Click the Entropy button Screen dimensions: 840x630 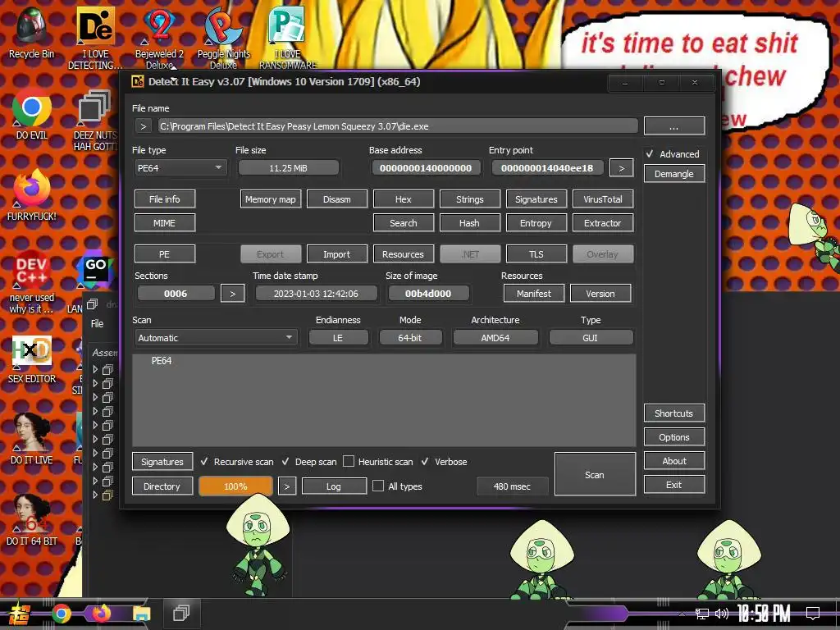tap(536, 223)
